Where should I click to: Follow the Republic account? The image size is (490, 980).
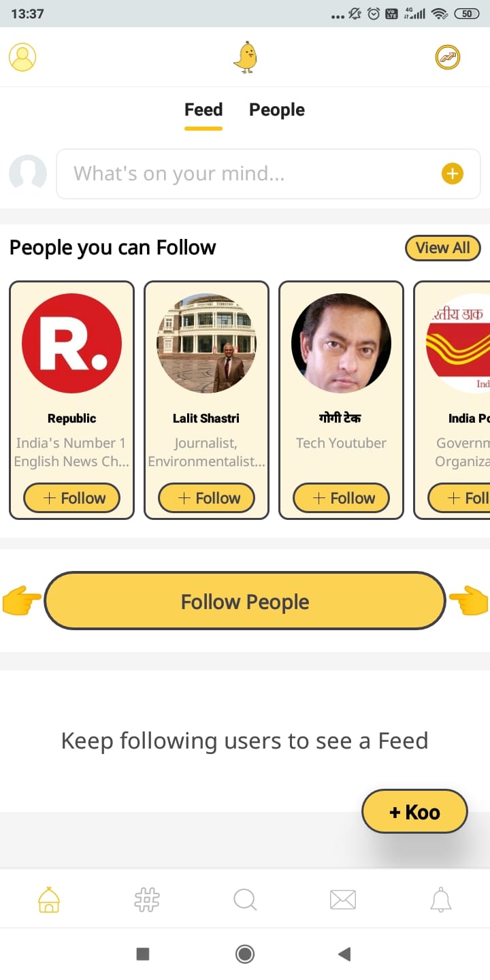72,498
